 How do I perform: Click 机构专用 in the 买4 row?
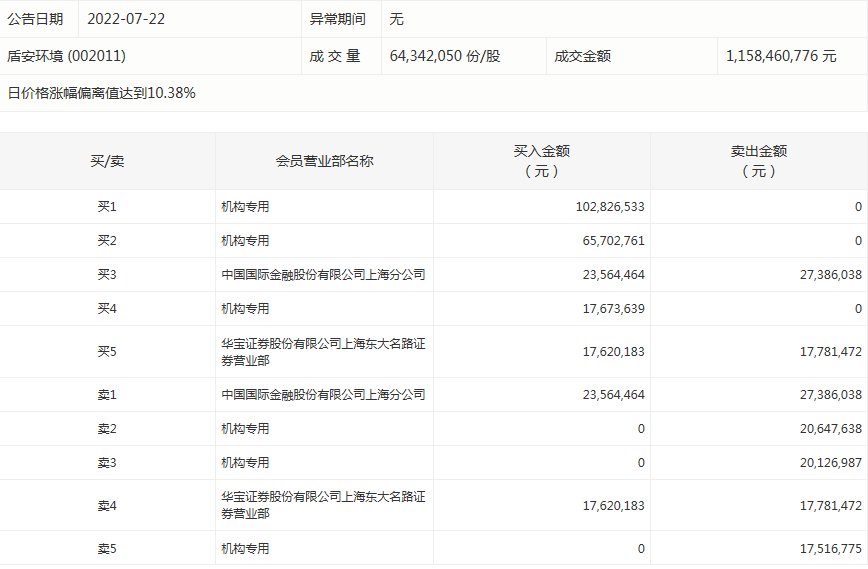(x=245, y=309)
